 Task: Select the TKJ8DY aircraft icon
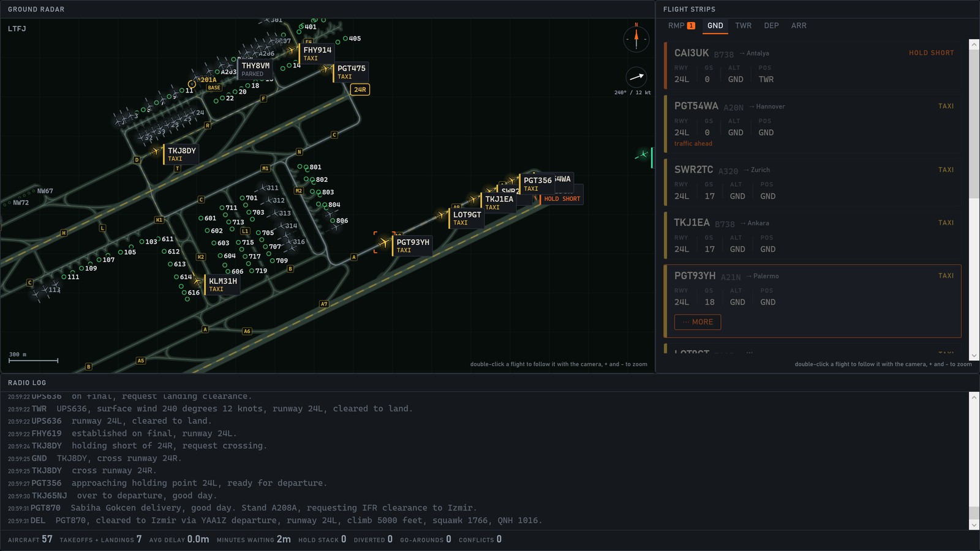156,151
